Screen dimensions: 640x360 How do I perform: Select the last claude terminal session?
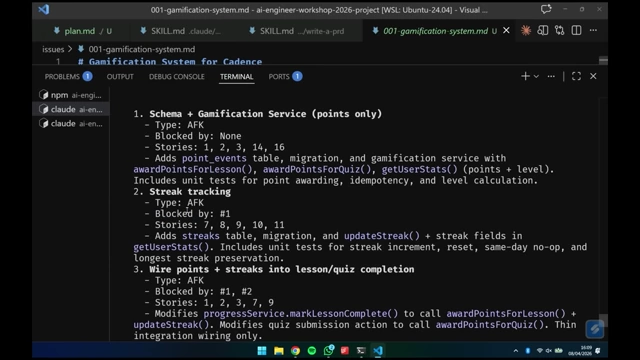click(71, 124)
